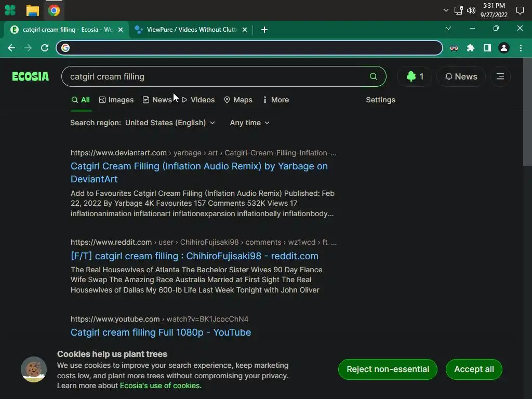Open the DeviantArt Catgirl Cream Filling result

tap(199, 172)
